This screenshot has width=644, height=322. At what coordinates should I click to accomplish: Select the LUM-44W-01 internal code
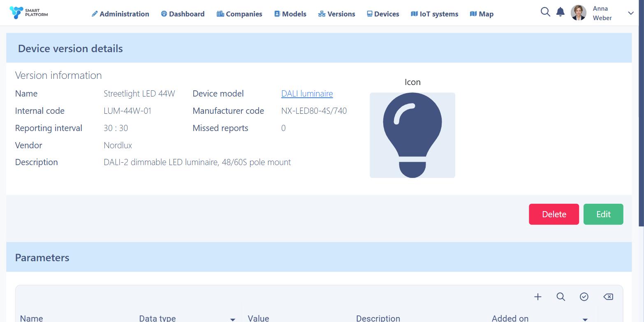[x=127, y=111]
